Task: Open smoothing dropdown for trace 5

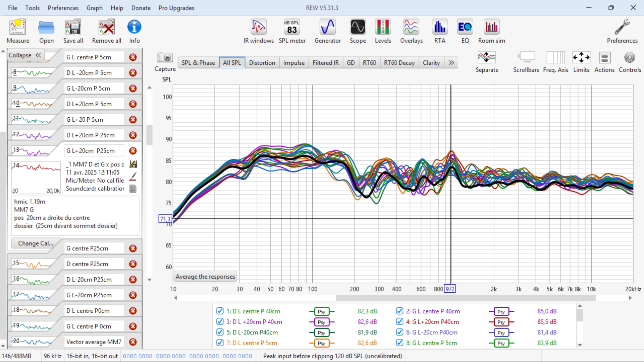Action: coord(322,333)
